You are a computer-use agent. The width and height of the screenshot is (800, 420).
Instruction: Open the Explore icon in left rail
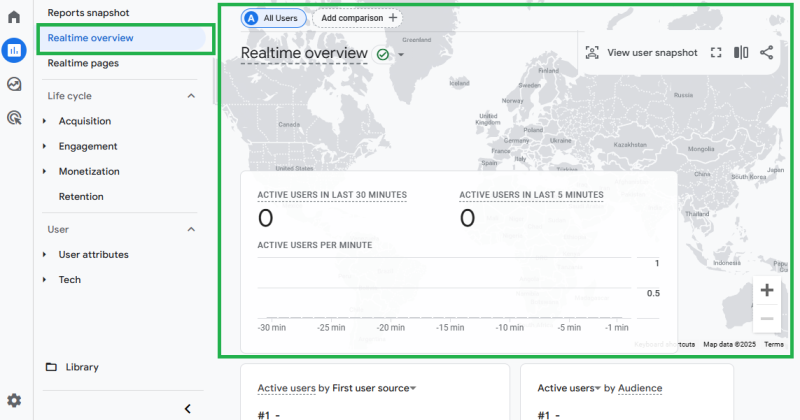(14, 84)
